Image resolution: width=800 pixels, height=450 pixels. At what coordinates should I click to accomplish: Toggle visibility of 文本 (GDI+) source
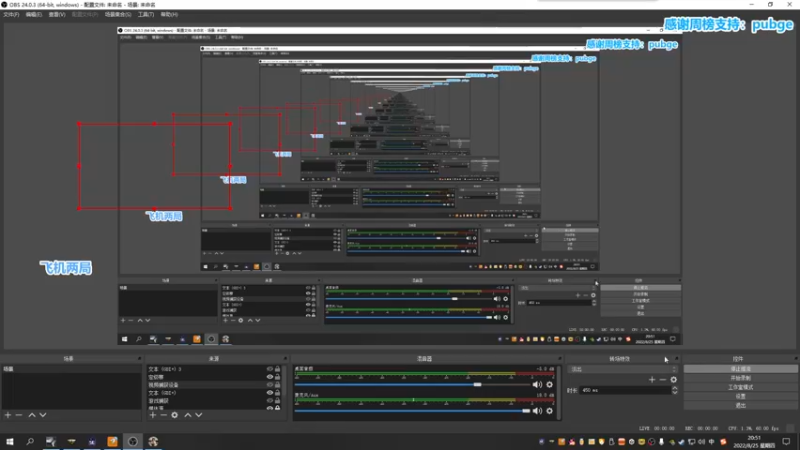[x=270, y=393]
